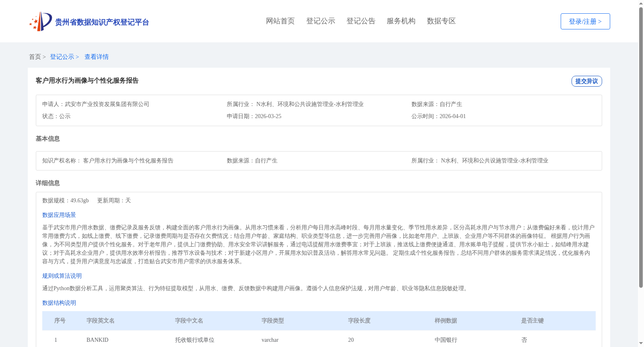This screenshot has width=644, height=347.
Task: Click the 字段类型 column header
Action: tap(273, 320)
